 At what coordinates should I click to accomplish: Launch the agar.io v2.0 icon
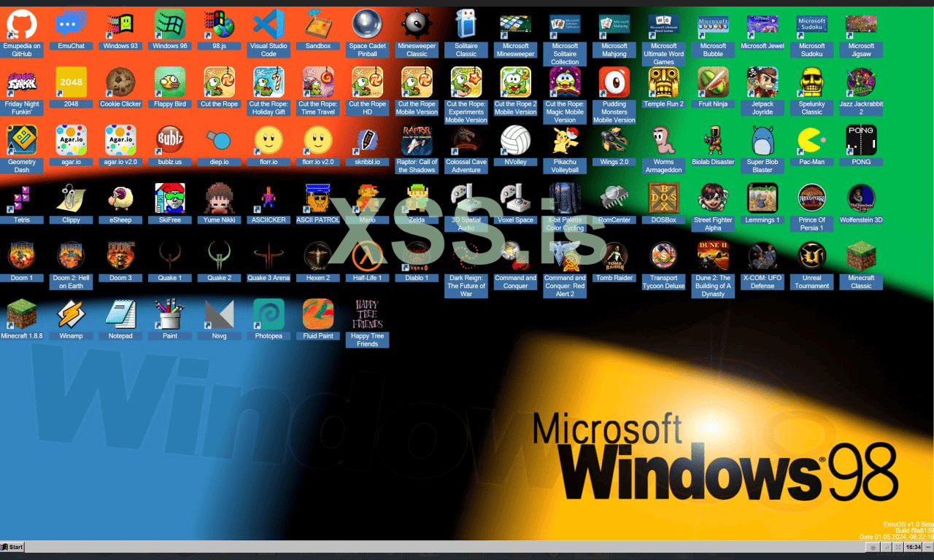(x=120, y=140)
